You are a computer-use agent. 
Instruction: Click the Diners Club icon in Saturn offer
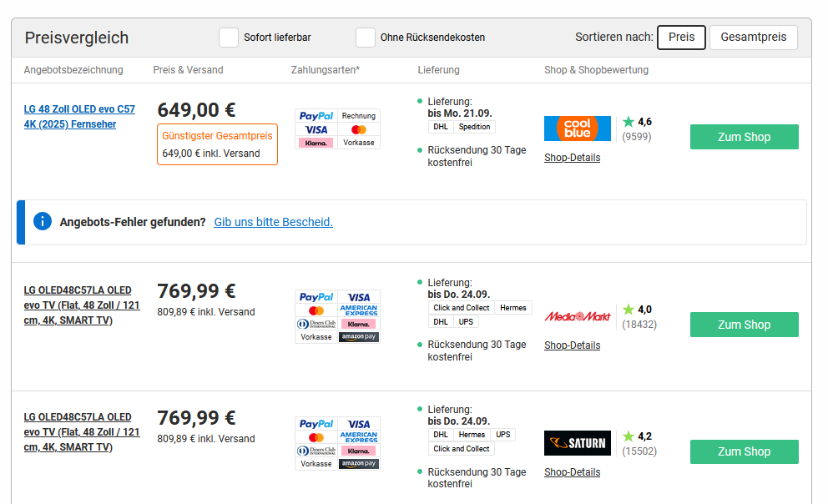pos(316,450)
